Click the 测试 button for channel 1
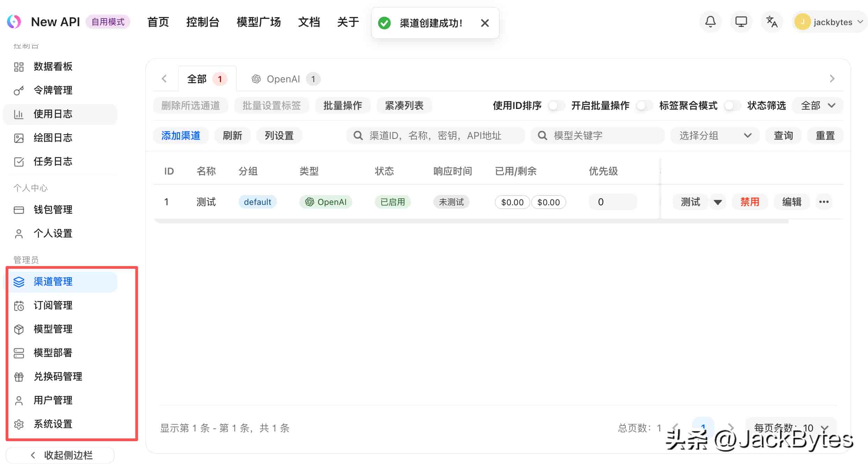The height and width of the screenshot is (465, 868). pos(690,202)
